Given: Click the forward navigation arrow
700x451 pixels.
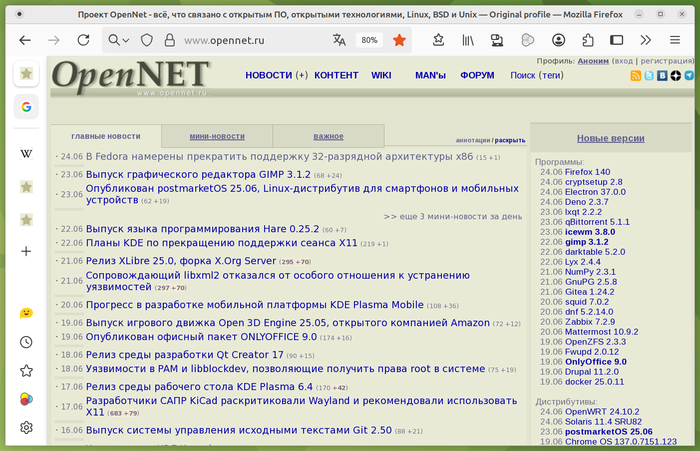Looking at the screenshot, I should click(x=54, y=40).
